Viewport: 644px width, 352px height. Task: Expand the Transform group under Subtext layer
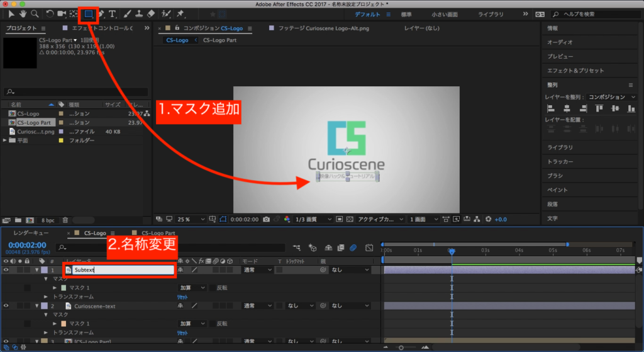46,297
